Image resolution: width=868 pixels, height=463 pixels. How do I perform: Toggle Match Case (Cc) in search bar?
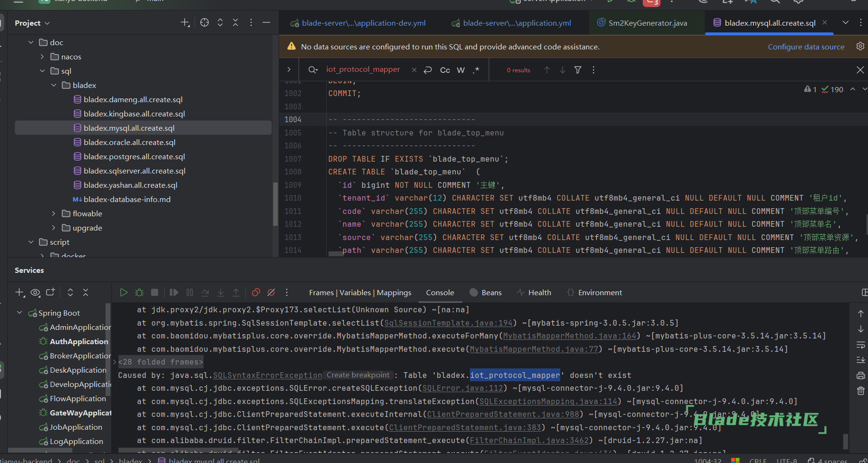[x=445, y=70]
